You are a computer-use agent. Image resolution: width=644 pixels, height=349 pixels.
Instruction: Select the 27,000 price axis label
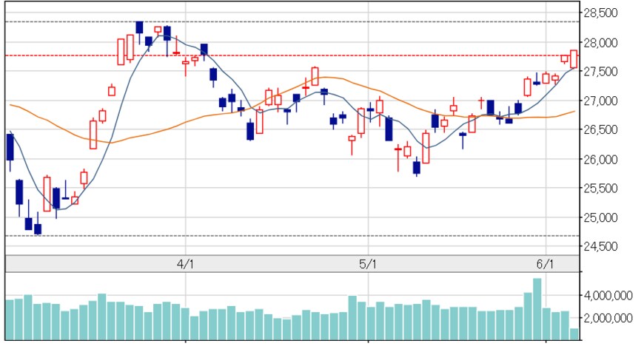pos(601,101)
